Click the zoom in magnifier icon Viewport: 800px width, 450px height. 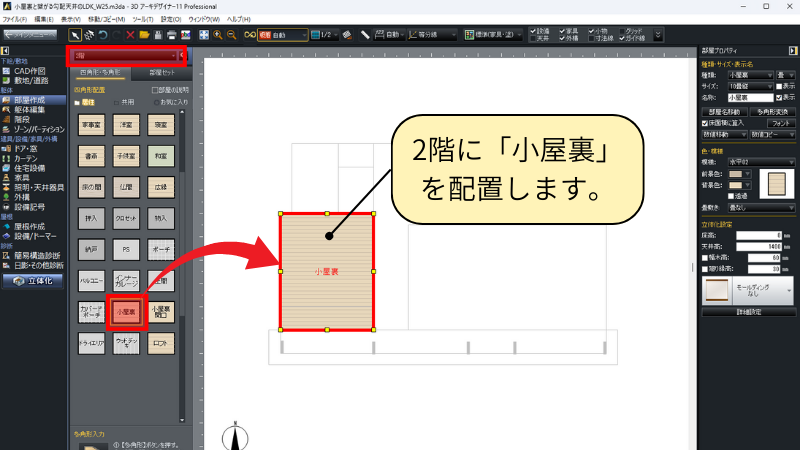coord(218,35)
